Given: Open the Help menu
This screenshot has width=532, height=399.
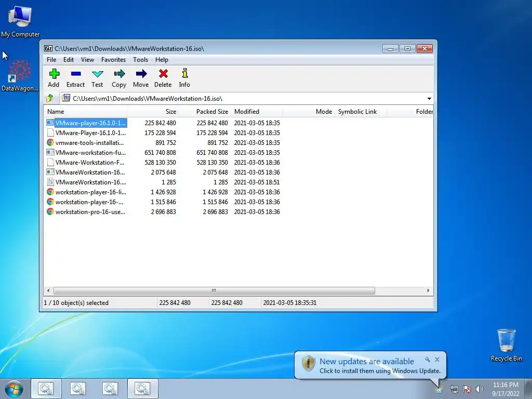Looking at the screenshot, I should coord(162,60).
